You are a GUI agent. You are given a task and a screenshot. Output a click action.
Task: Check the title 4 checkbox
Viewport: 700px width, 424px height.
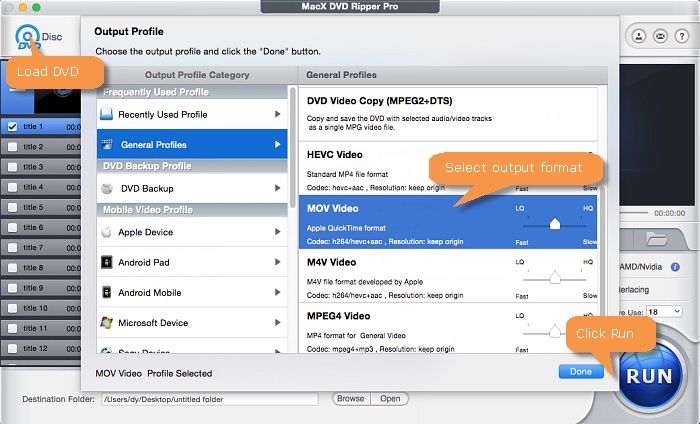tap(12, 187)
